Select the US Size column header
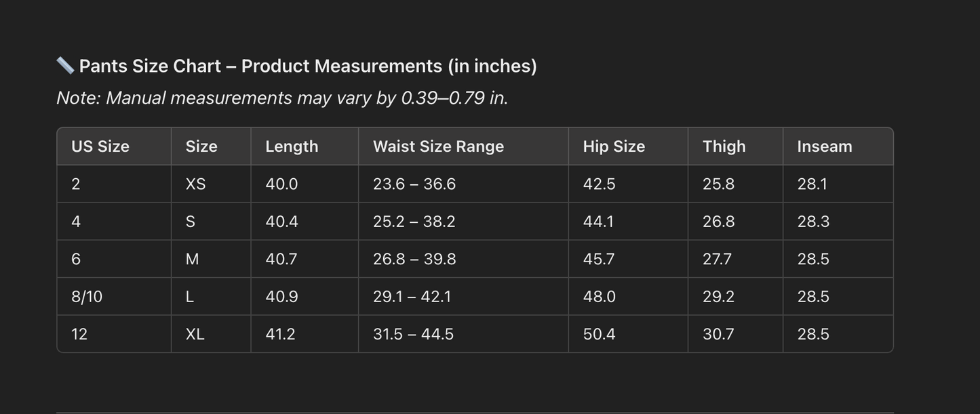980x414 pixels. point(100,146)
